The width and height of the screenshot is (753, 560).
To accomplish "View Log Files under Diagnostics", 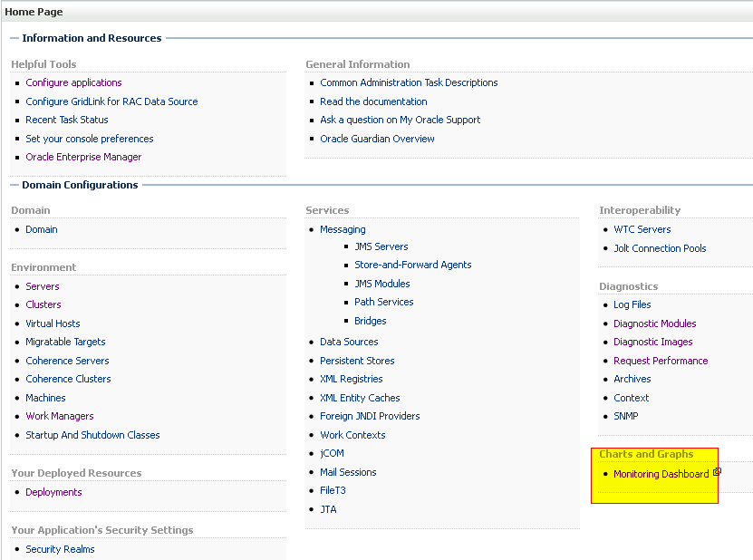I will (632, 304).
